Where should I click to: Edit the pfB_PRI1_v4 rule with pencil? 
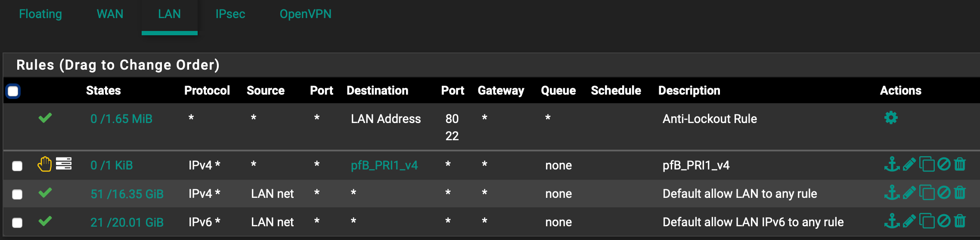[909, 164]
